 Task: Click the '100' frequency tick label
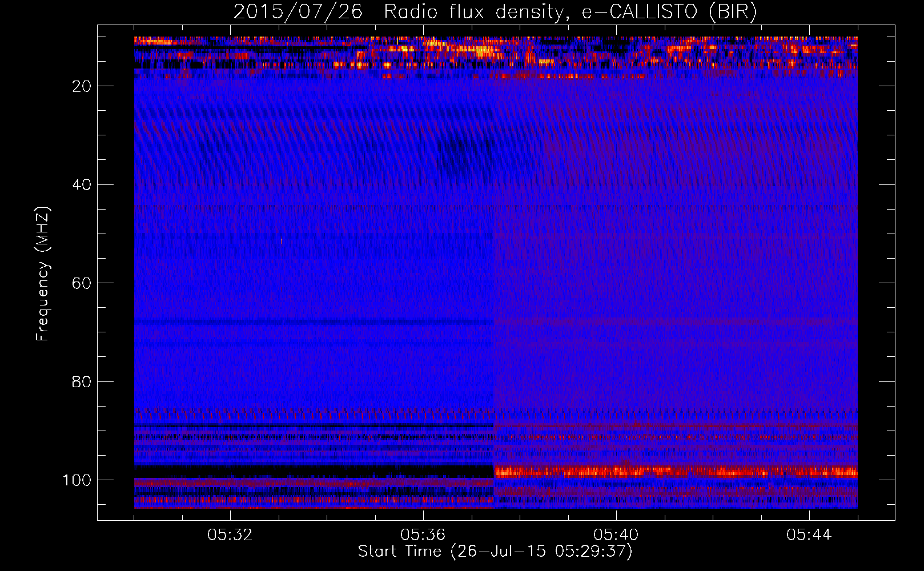pos(77,480)
